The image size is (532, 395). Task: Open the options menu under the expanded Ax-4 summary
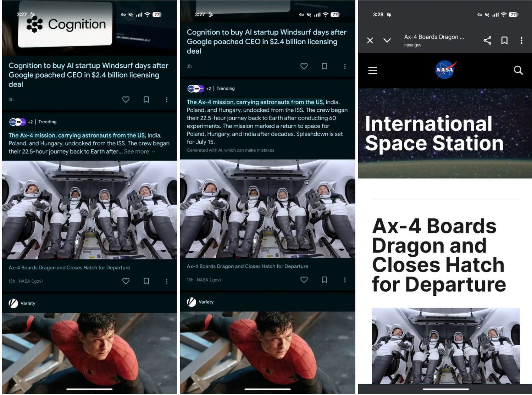click(344, 280)
